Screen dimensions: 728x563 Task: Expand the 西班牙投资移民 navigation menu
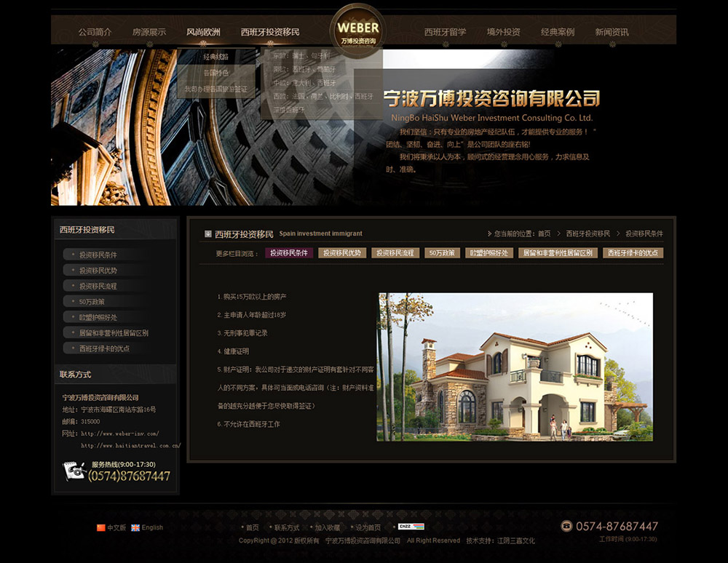(270, 32)
